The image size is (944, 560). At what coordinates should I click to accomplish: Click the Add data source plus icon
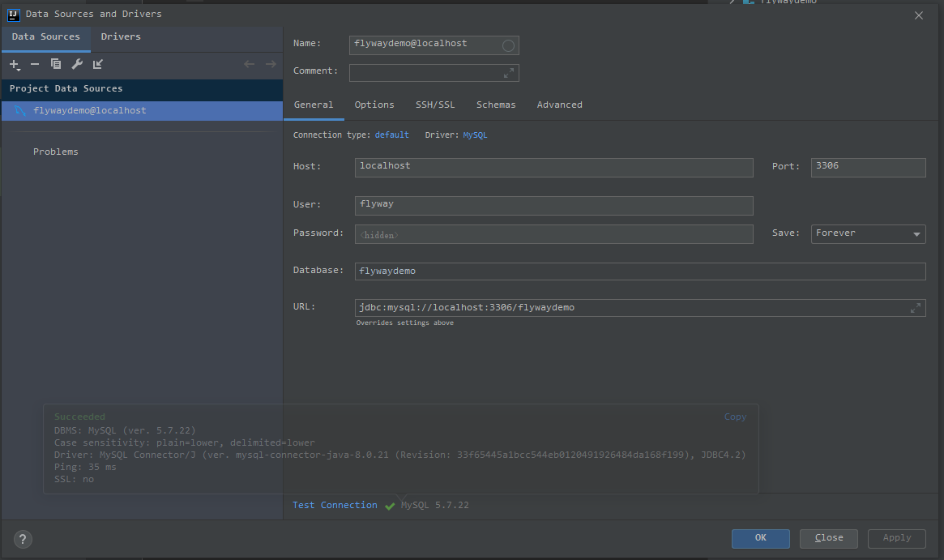point(15,65)
